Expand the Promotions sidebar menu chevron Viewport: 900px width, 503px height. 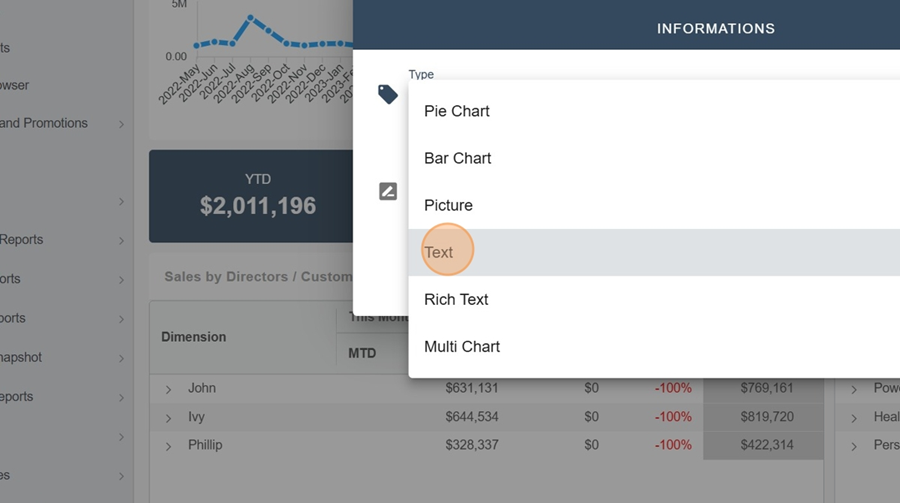(121, 124)
